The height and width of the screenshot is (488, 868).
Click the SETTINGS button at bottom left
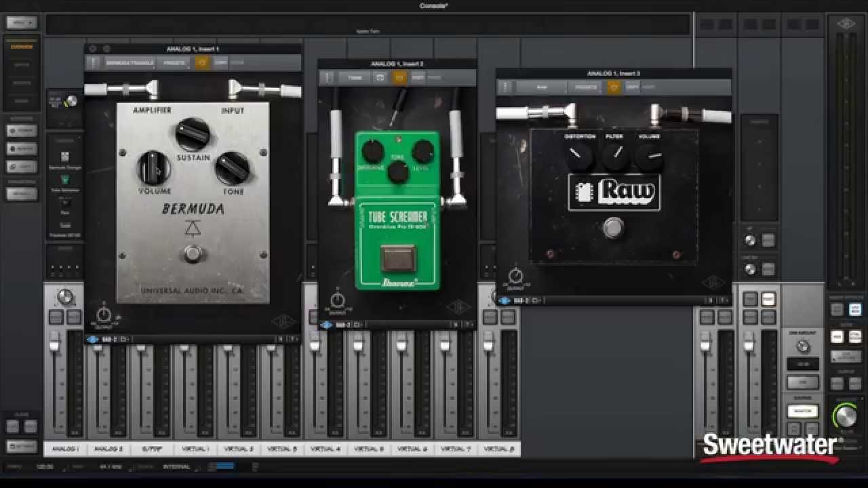pyautogui.click(x=21, y=447)
